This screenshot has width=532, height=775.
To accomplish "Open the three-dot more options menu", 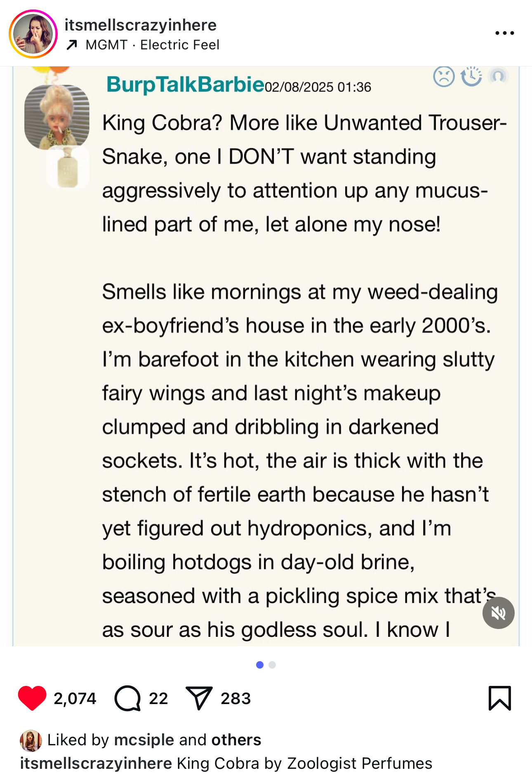I will click(504, 33).
